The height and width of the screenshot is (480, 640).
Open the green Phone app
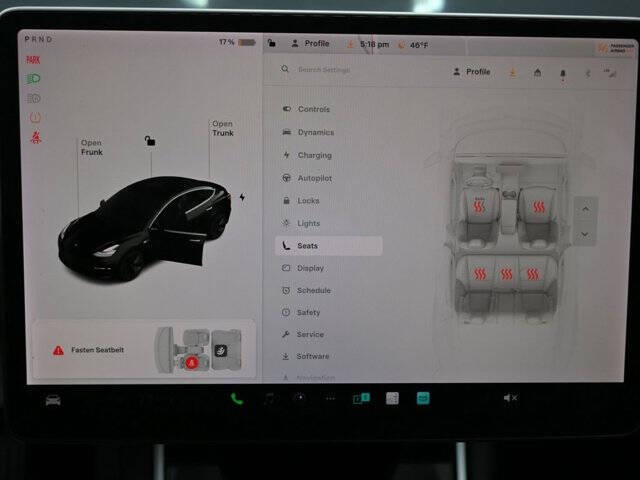pos(237,399)
